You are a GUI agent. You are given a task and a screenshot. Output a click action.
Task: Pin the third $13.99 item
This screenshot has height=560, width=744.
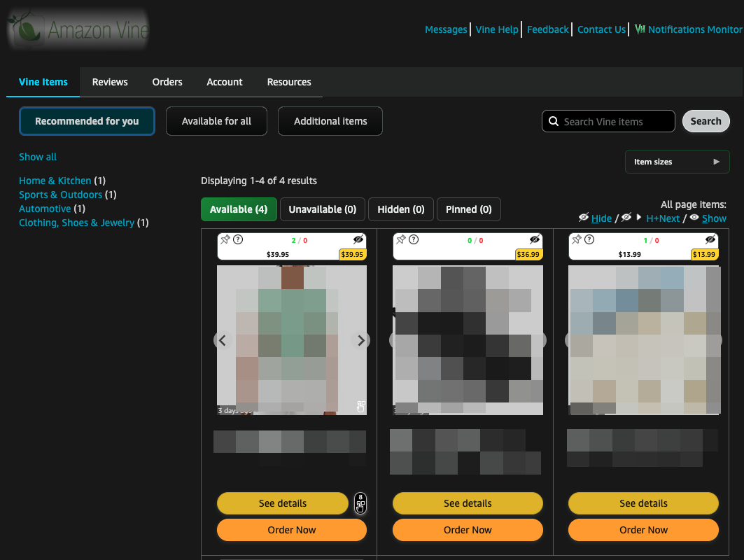click(x=577, y=239)
